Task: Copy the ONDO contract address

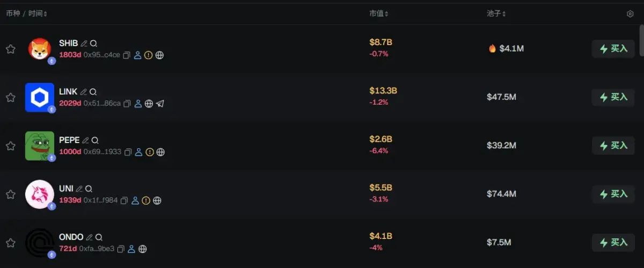Action: pos(121,249)
